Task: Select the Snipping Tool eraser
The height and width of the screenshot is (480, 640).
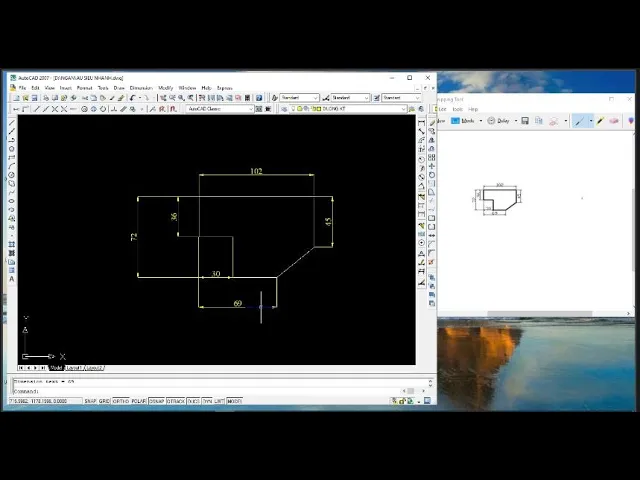Action: (615, 121)
